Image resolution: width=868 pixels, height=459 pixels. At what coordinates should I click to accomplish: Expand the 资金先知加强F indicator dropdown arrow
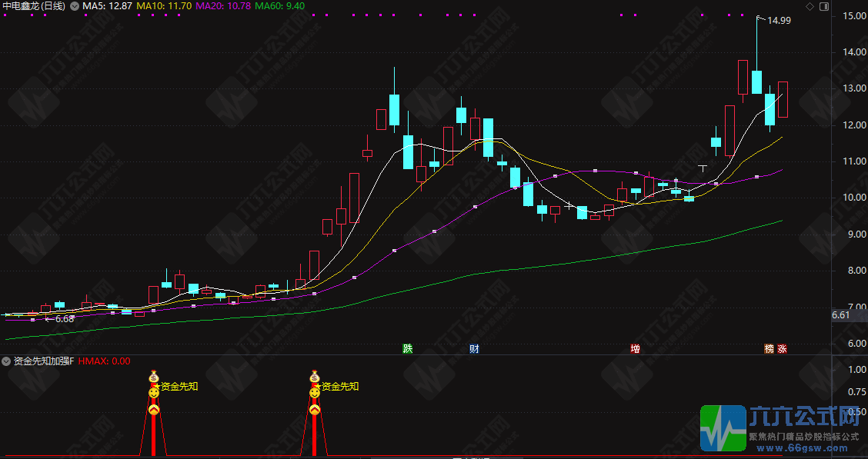point(6,361)
